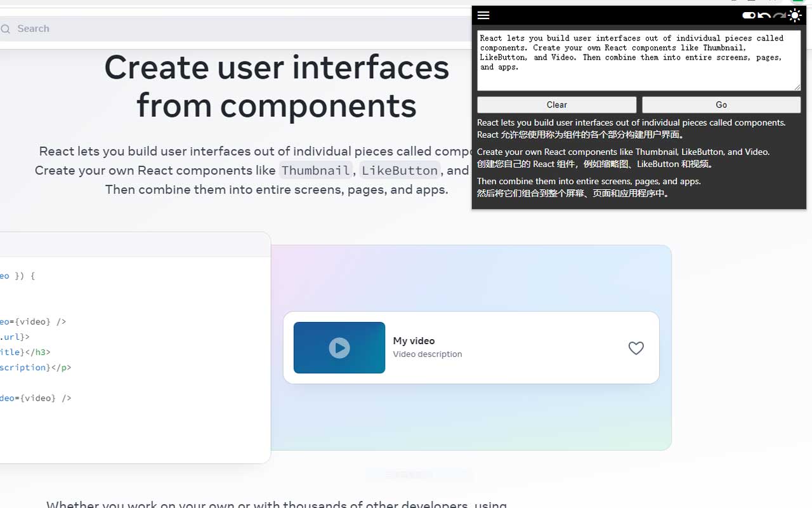Click the translated line 'React 允许您使用称为组件'
812x508 pixels.
pyautogui.click(x=580, y=135)
